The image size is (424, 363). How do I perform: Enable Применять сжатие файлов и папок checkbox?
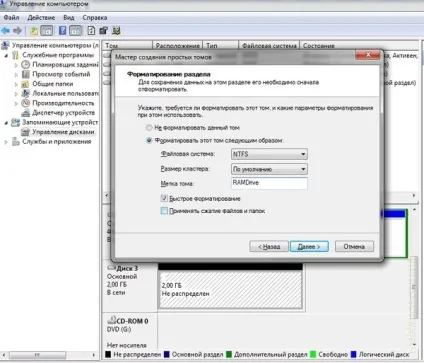[164, 211]
